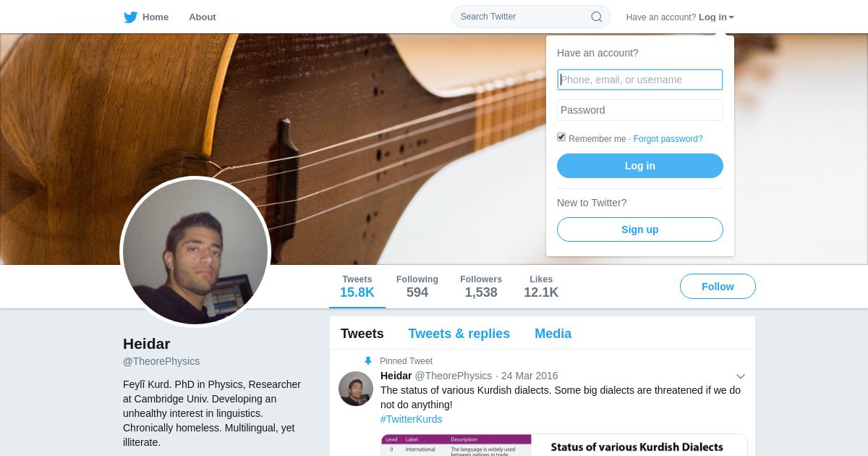Image resolution: width=868 pixels, height=456 pixels.
Task: Click the Twitter bird Home icon
Action: point(130,17)
